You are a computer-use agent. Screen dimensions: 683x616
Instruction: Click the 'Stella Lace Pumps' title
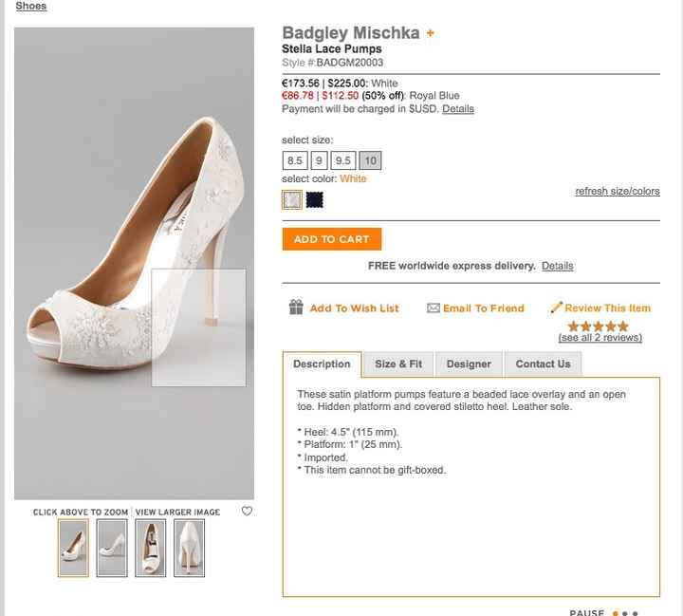click(x=332, y=48)
